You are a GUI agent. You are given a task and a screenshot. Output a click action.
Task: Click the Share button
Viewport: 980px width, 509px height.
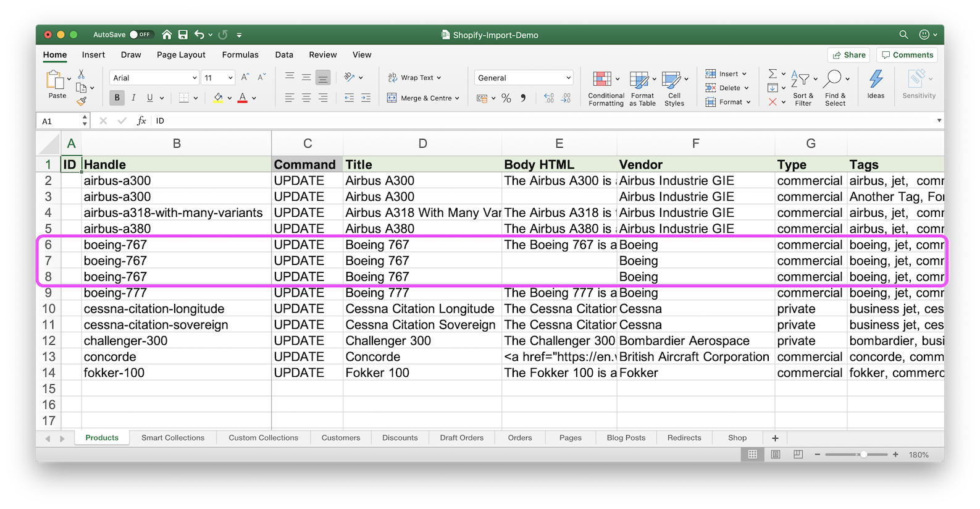(x=848, y=55)
